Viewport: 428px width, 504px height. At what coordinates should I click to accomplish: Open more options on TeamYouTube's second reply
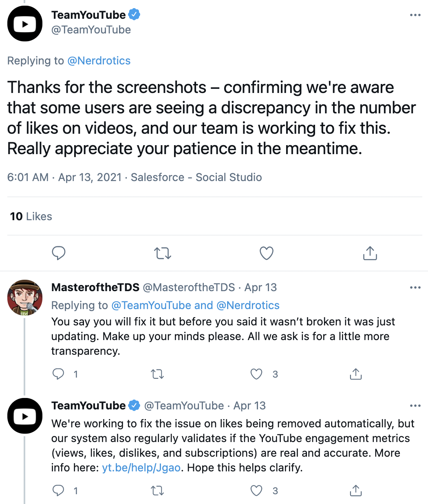415,406
